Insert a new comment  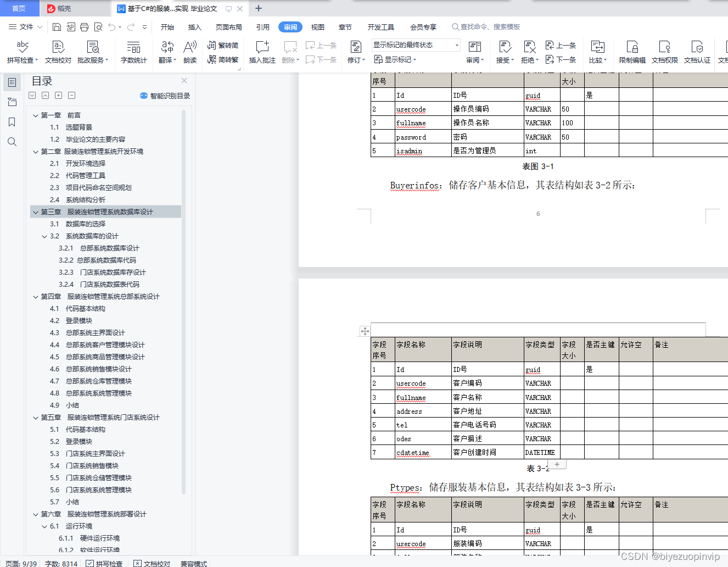(262, 52)
